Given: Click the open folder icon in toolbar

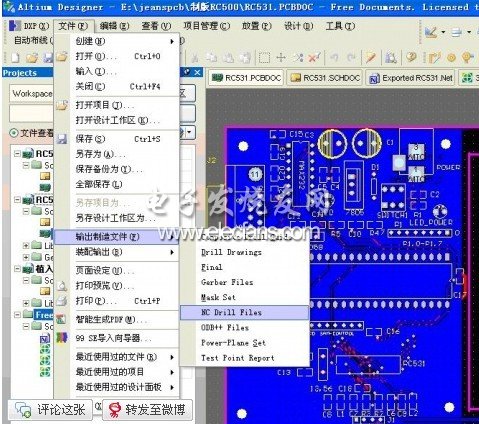Looking at the screenshot, I should point(32,58).
